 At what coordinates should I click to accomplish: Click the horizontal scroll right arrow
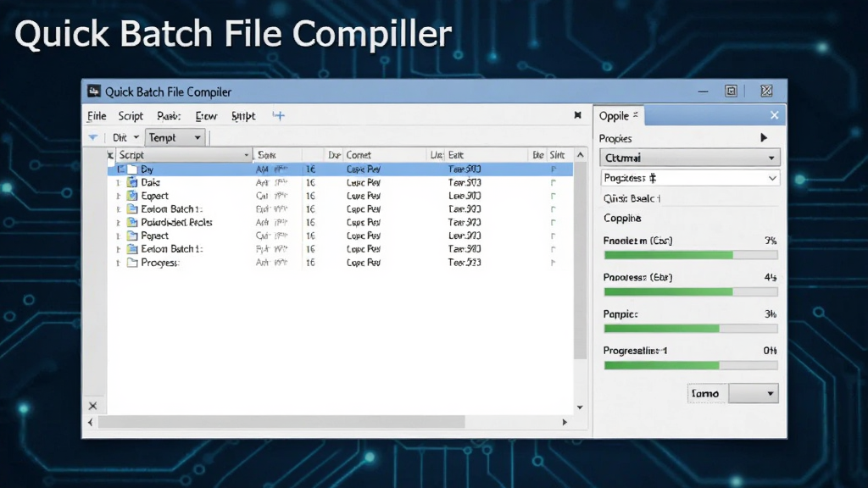coord(565,422)
